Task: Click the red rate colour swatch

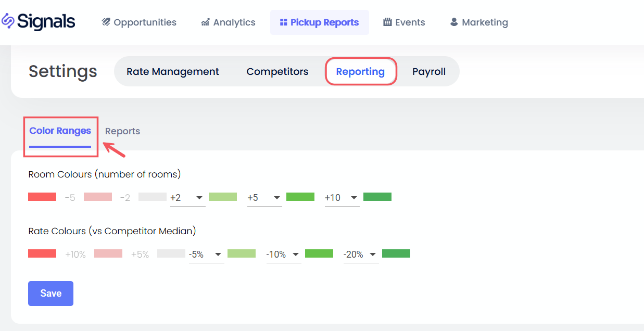Action: pos(42,253)
